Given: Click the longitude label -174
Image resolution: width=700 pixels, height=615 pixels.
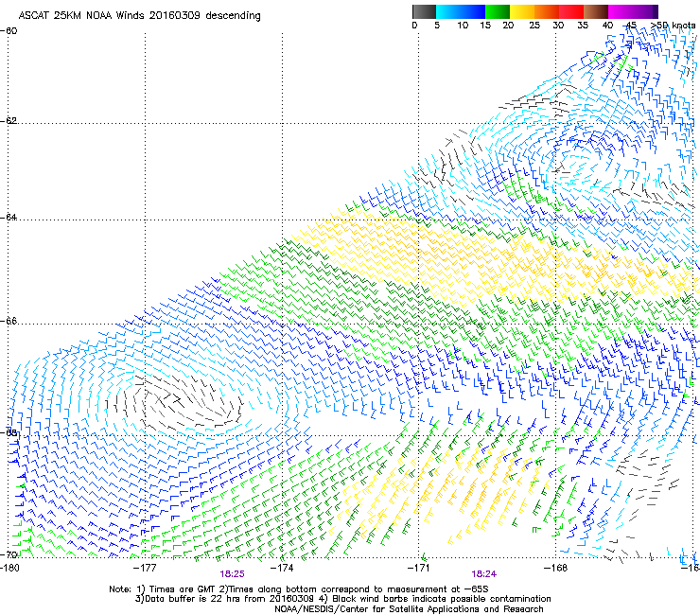Looking at the screenshot, I should 282,568.
